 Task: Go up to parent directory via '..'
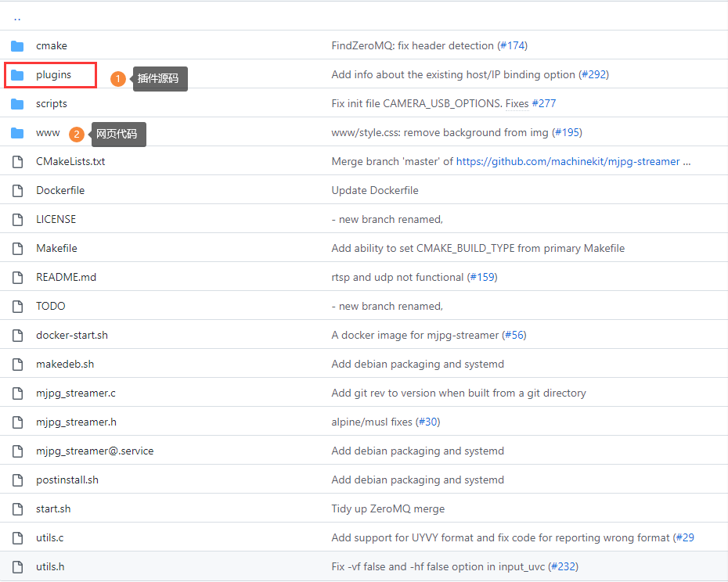point(17,19)
